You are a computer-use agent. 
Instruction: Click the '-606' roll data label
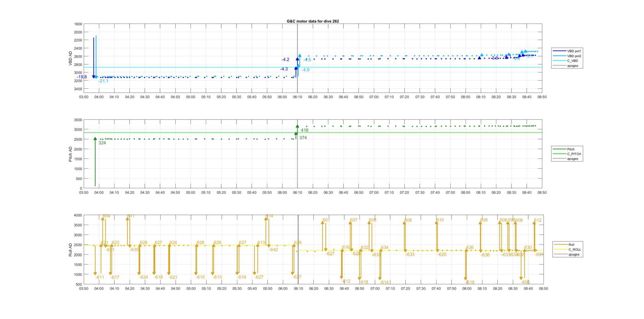pos(526,282)
